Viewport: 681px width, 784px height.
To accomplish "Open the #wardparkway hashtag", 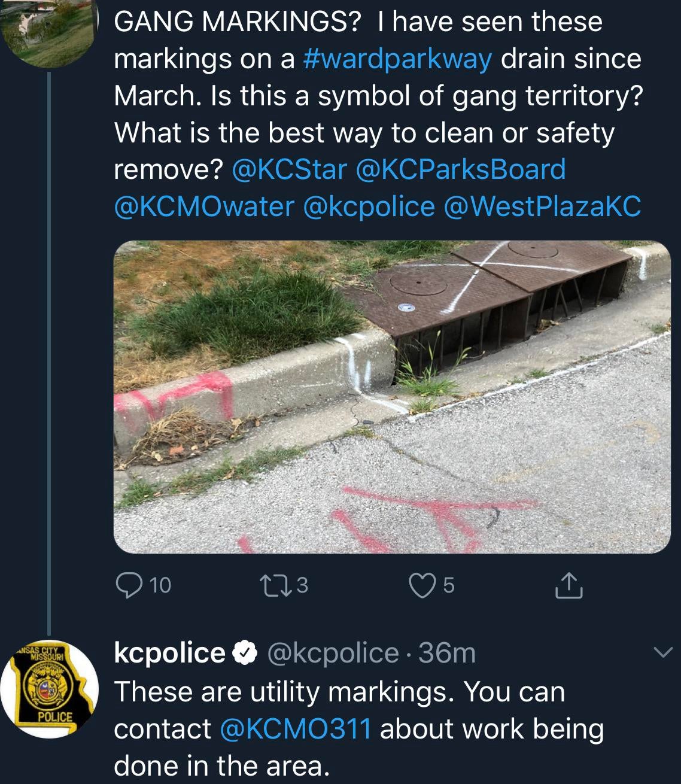I will (x=397, y=59).
